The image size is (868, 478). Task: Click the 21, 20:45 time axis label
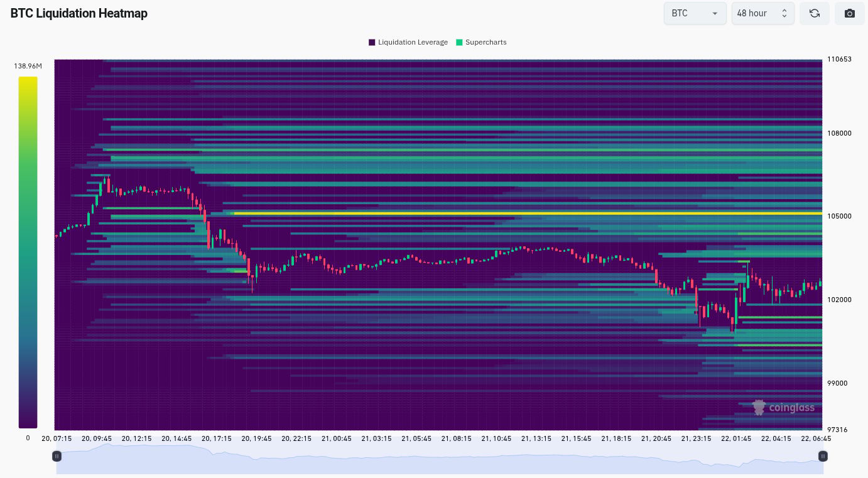point(656,438)
